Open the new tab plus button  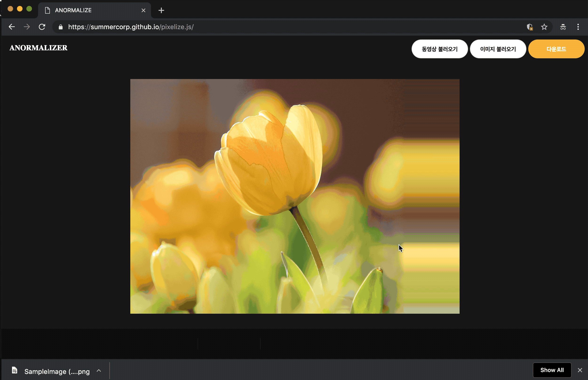coord(161,10)
